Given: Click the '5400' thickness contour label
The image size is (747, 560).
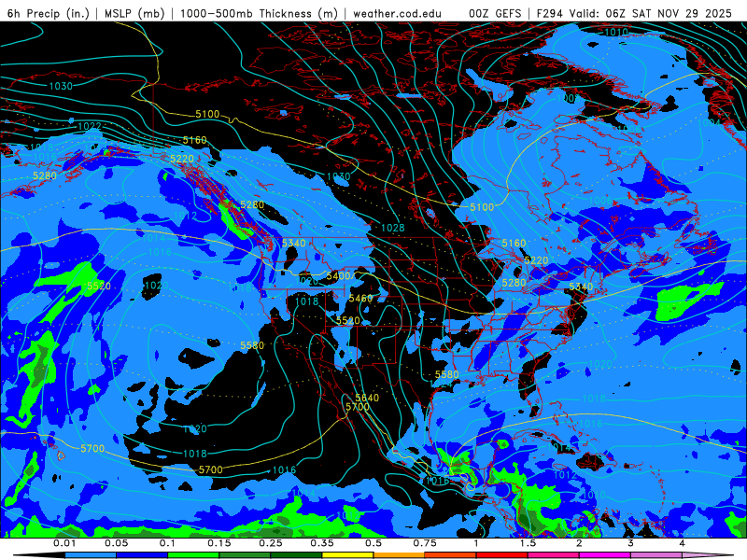Looking at the screenshot, I should pyautogui.click(x=338, y=276).
